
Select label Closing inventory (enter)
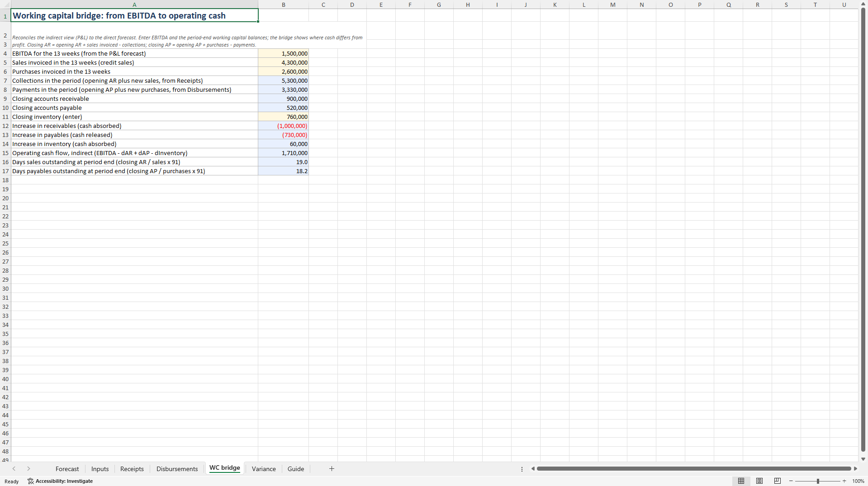coord(134,117)
